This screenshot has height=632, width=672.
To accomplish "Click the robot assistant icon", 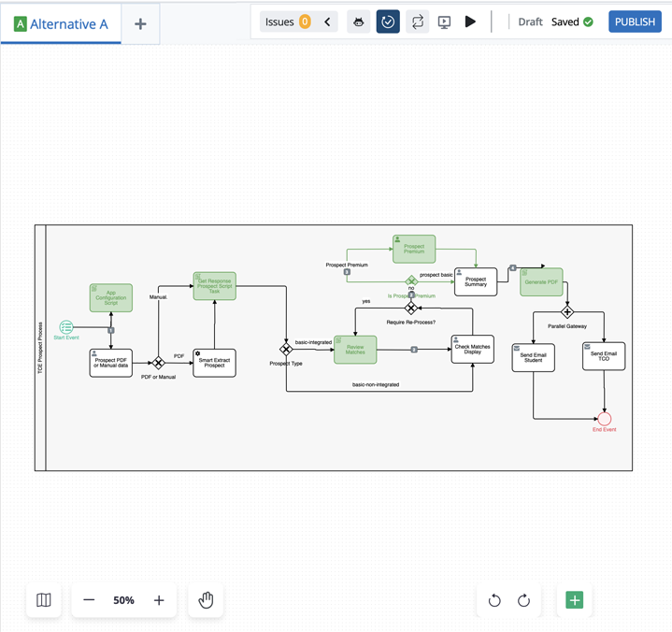I will point(359,22).
